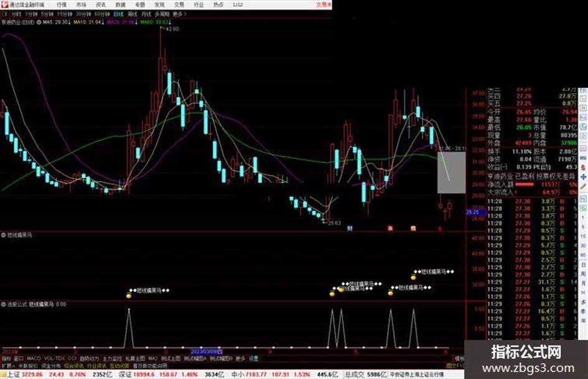588x379 pixels.
Task: Select the 多 multi-period shortcut in right toolbar
Action: pyautogui.click(x=583, y=302)
